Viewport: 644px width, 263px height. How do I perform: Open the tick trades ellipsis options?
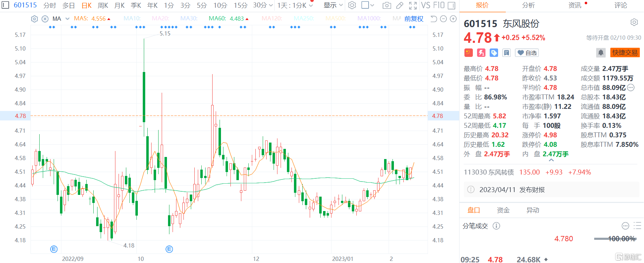click(x=625, y=226)
